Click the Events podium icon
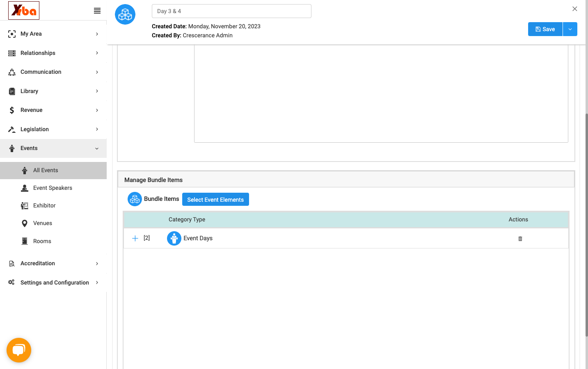The image size is (588, 369). tap(12, 148)
